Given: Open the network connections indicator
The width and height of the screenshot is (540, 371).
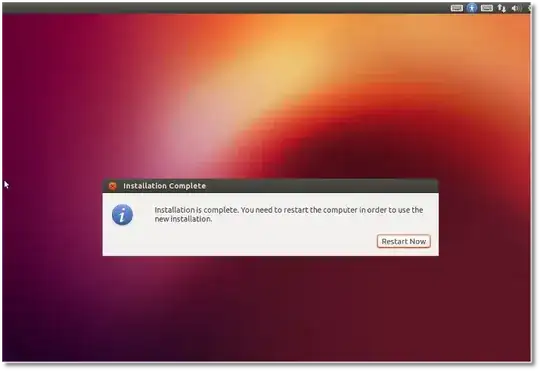Looking at the screenshot, I should click(501, 8).
